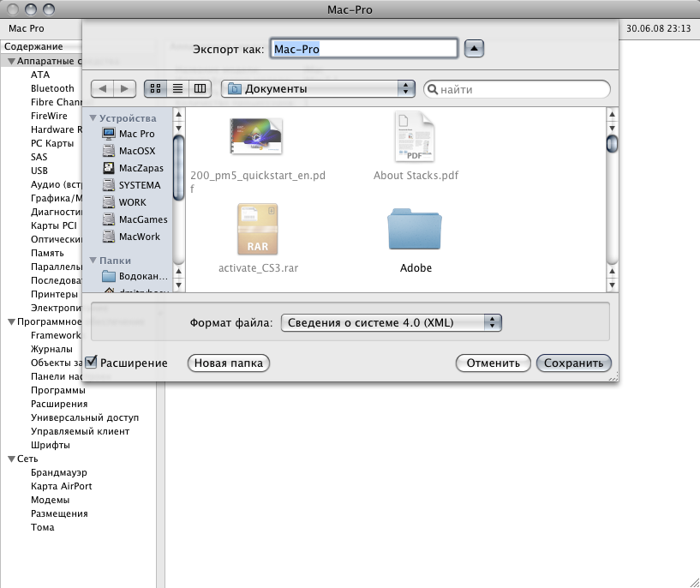Collapse the Папки section in sidebar
This screenshot has height=588, width=700.
[93, 261]
